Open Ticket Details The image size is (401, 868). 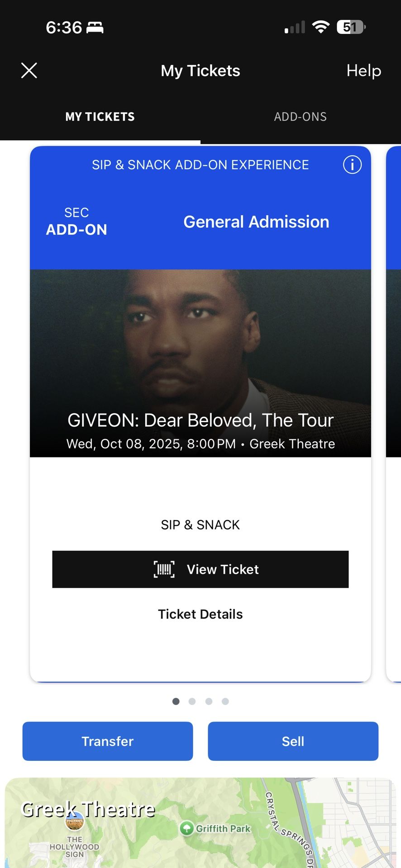[200, 614]
